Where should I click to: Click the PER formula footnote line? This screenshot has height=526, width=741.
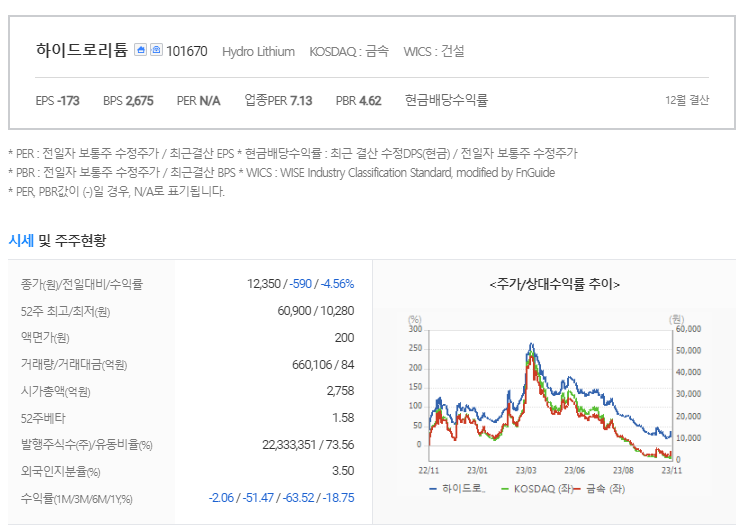pyautogui.click(x=293, y=153)
